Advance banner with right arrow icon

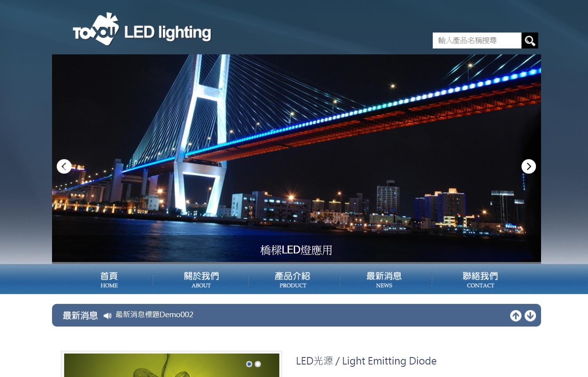point(529,167)
